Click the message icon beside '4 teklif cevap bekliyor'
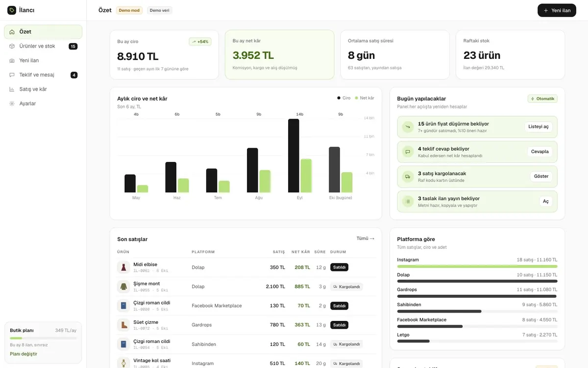Screen dimensions: 588x368 (x=408, y=152)
